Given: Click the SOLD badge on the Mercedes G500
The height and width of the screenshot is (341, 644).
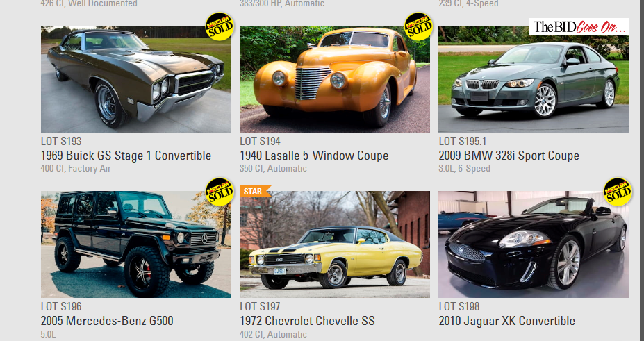Looking at the screenshot, I should pos(220,192).
